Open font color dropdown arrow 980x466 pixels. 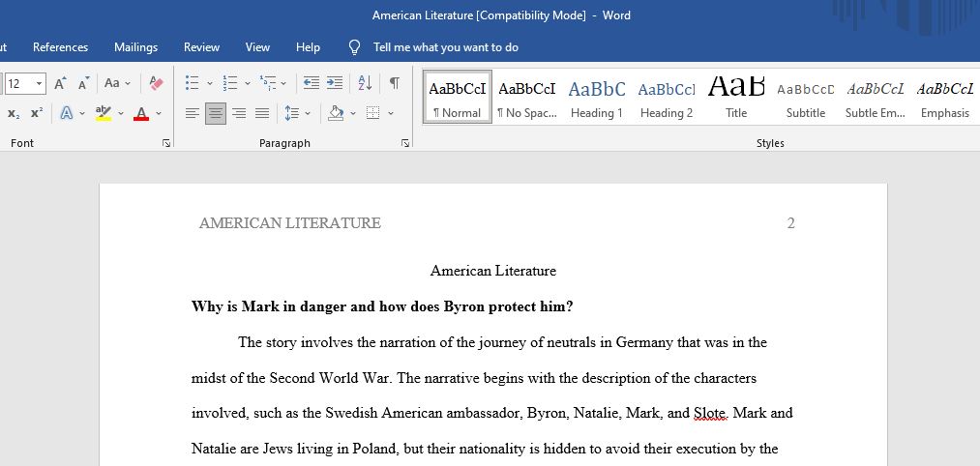coord(158,114)
